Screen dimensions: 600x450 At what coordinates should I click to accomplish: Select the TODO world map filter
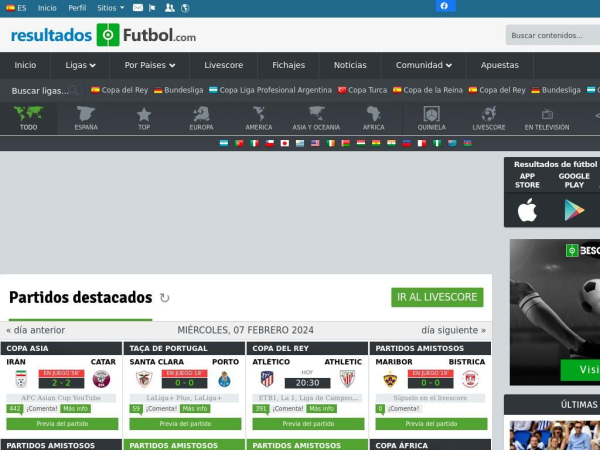tap(29, 119)
